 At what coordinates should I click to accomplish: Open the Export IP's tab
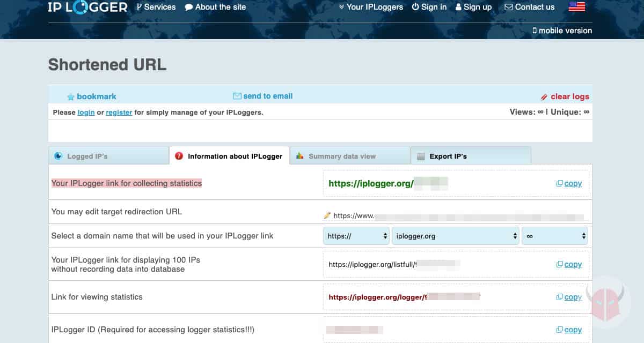coord(471,155)
